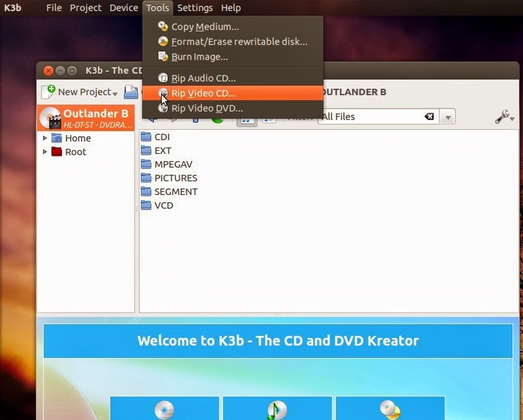Click the copy medium project tile

coord(390,408)
